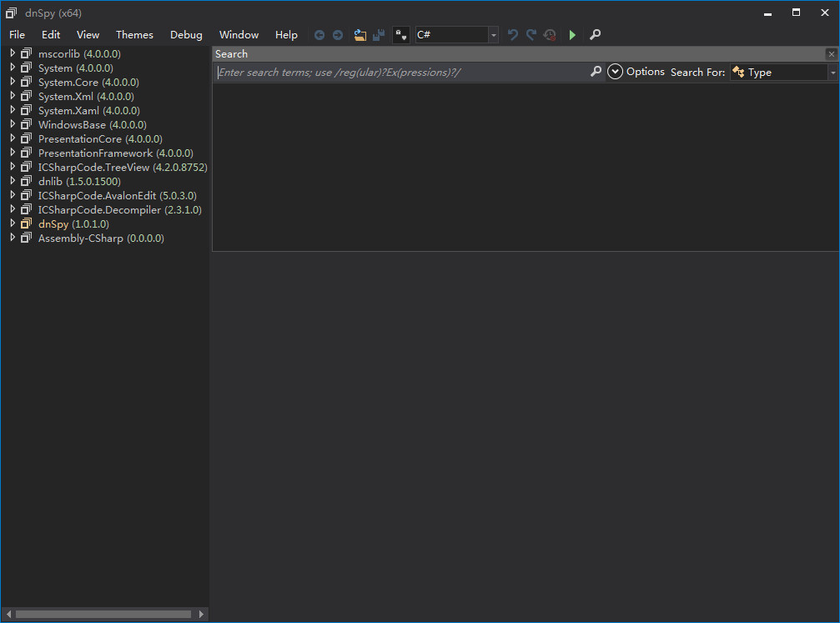Click dnSpy app icon in title bar
Viewport: 840px width, 623px height.
[11, 13]
